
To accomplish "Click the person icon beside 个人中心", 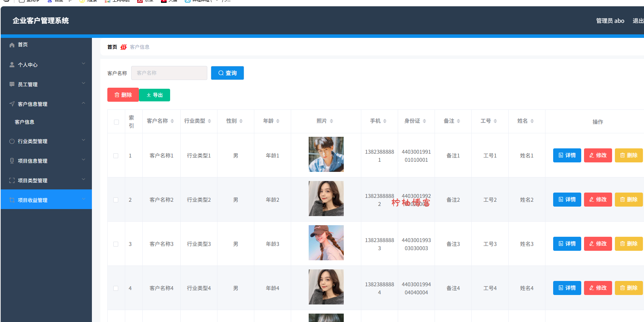I will 12,65.
